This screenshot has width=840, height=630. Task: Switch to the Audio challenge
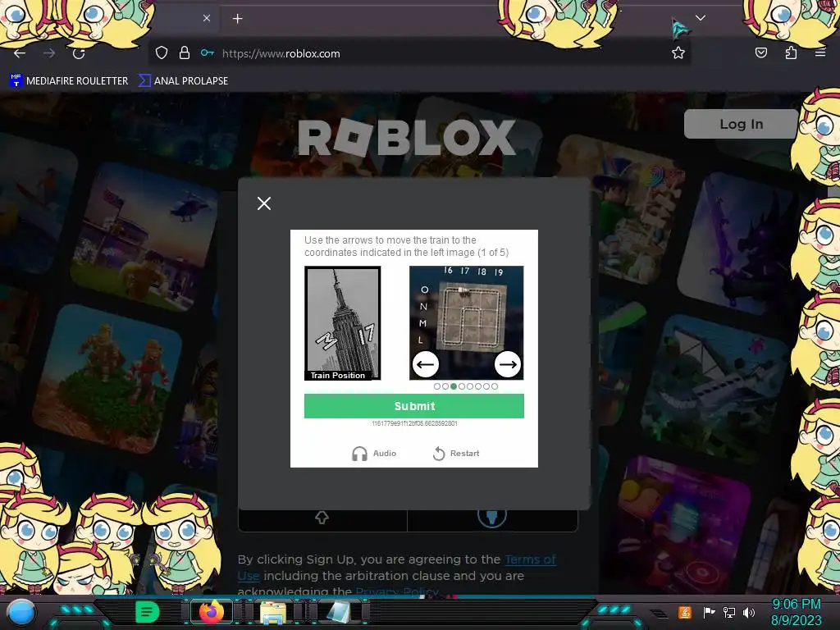pyautogui.click(x=374, y=453)
